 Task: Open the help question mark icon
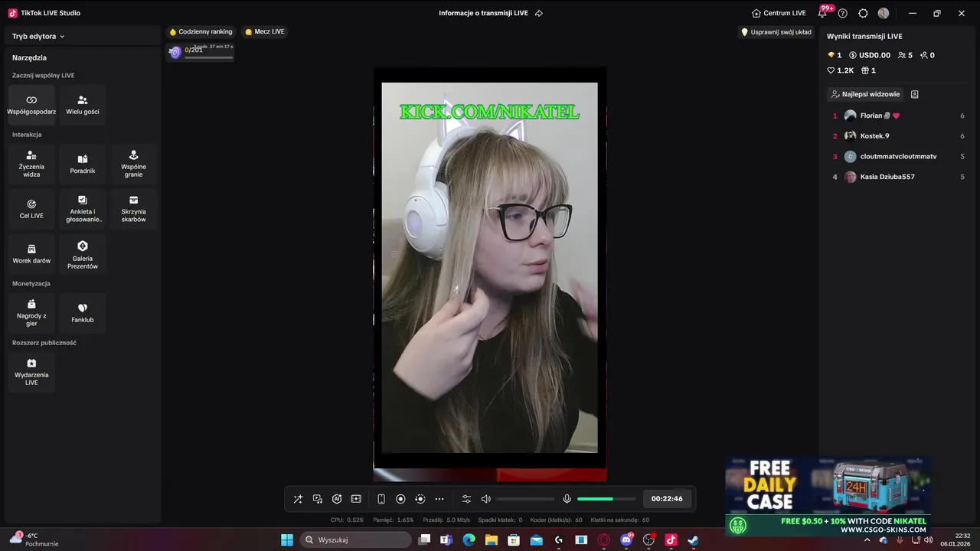843,13
